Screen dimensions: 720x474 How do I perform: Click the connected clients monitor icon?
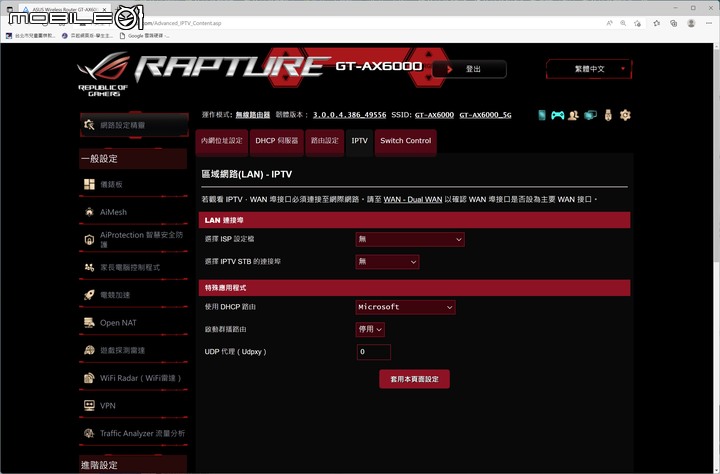tap(590, 115)
